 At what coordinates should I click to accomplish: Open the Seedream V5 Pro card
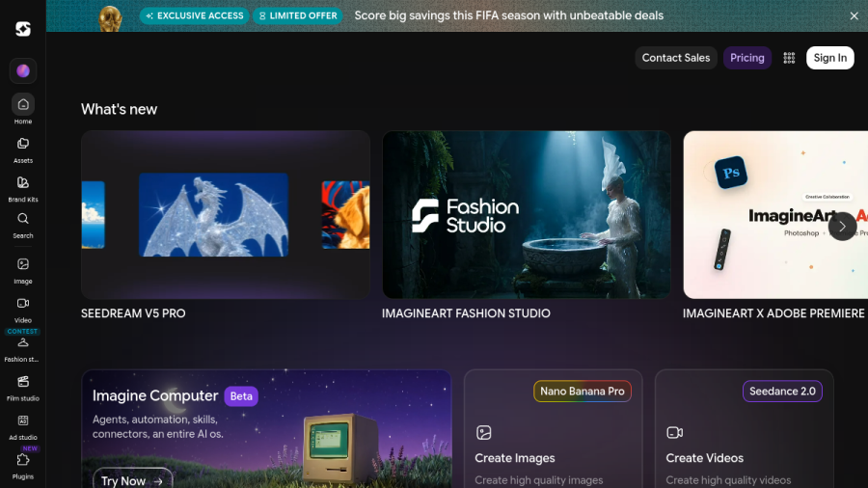(x=226, y=215)
